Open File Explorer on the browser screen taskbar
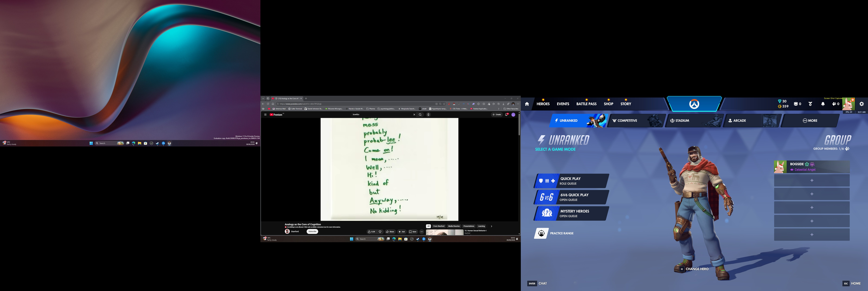This screenshot has height=291, width=868. (400, 239)
